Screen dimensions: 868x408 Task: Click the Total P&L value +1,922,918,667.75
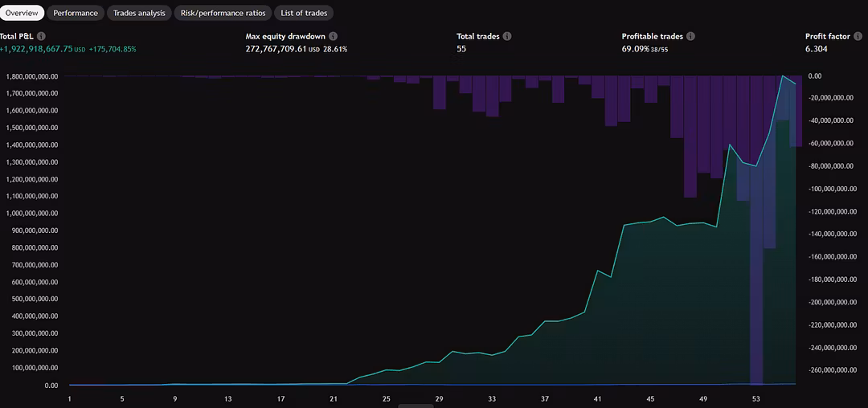pos(37,49)
